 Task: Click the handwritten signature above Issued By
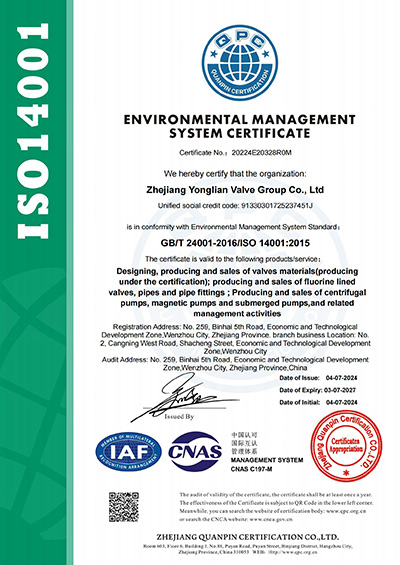[x=185, y=396]
